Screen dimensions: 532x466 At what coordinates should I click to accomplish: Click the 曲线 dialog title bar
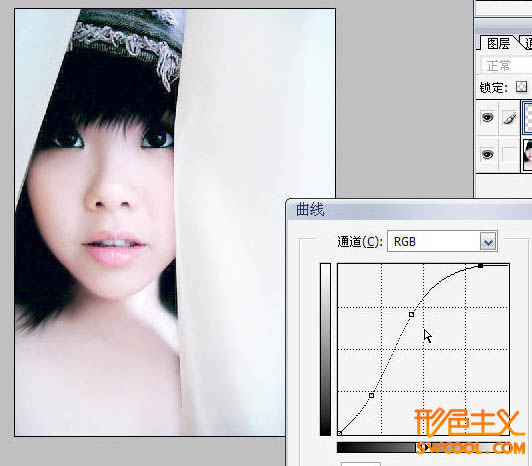pos(409,209)
